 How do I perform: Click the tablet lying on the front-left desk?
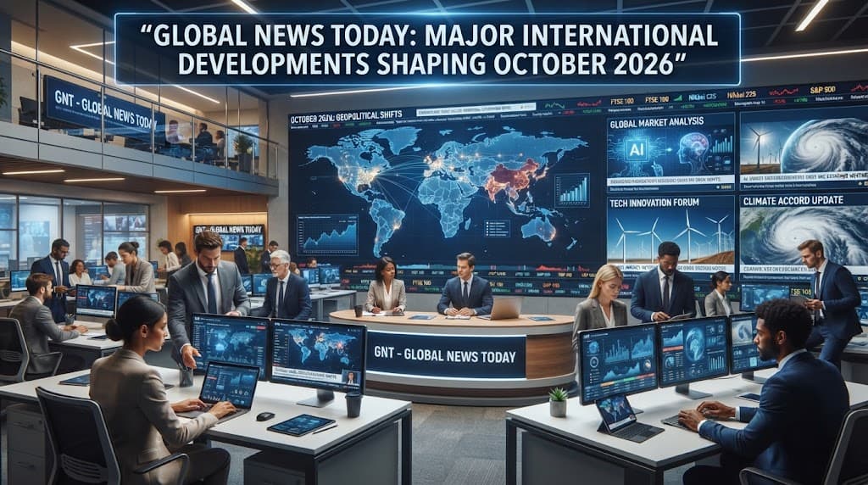pos(301,425)
